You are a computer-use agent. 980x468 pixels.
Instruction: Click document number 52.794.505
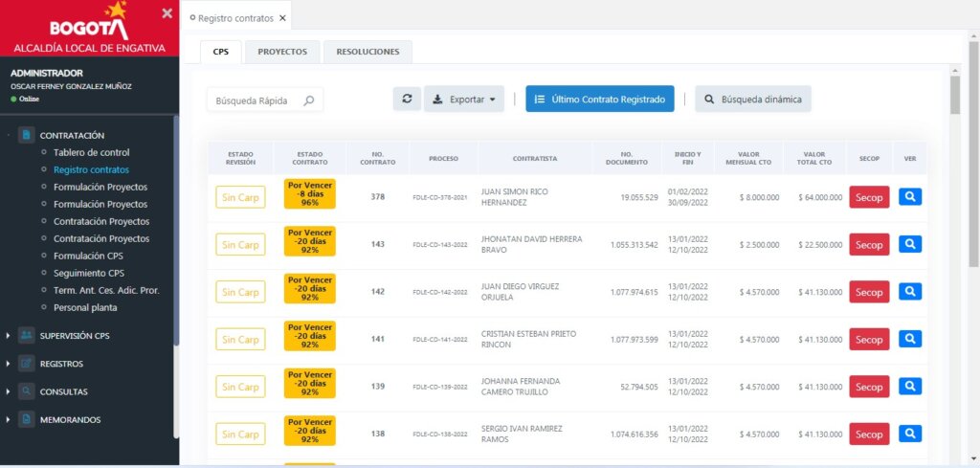coord(638,388)
